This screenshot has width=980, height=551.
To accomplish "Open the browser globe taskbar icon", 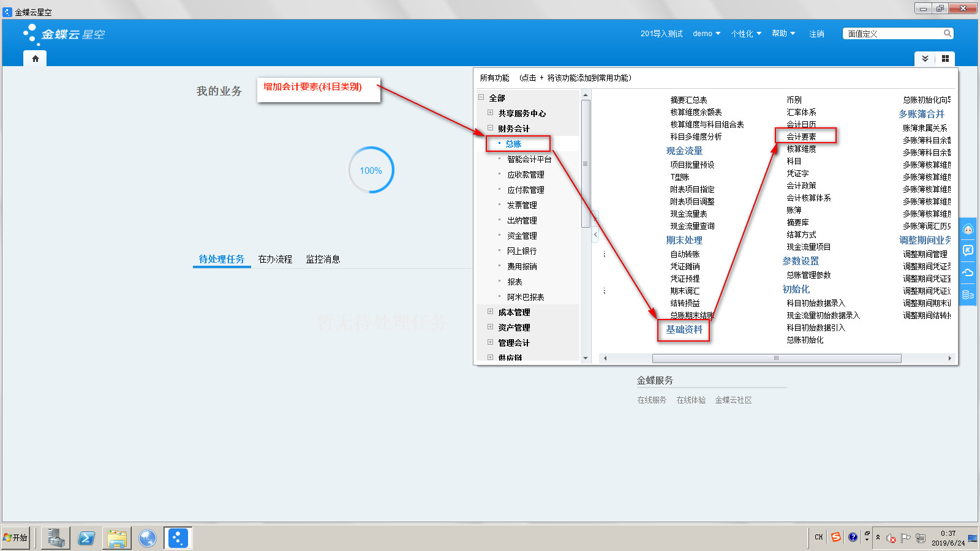I will tap(148, 538).
